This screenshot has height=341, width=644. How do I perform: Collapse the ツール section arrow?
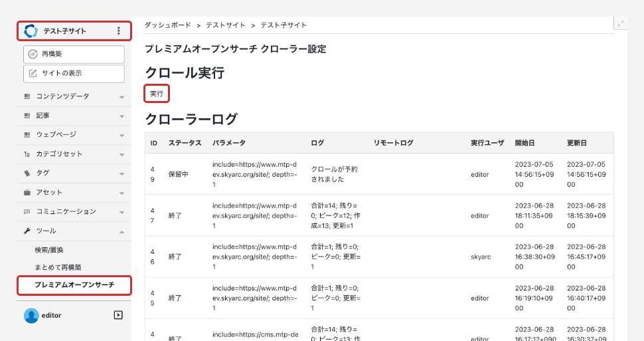coord(121,231)
